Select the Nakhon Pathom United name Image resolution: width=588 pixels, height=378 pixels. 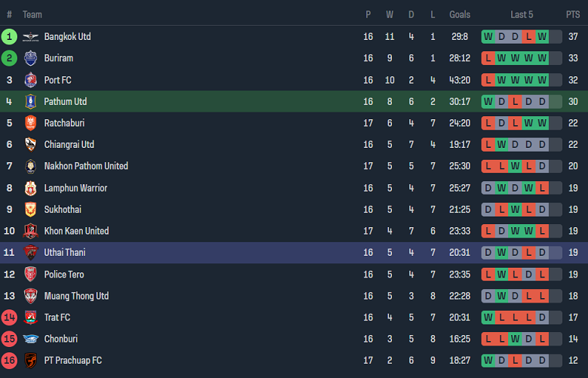coord(86,166)
